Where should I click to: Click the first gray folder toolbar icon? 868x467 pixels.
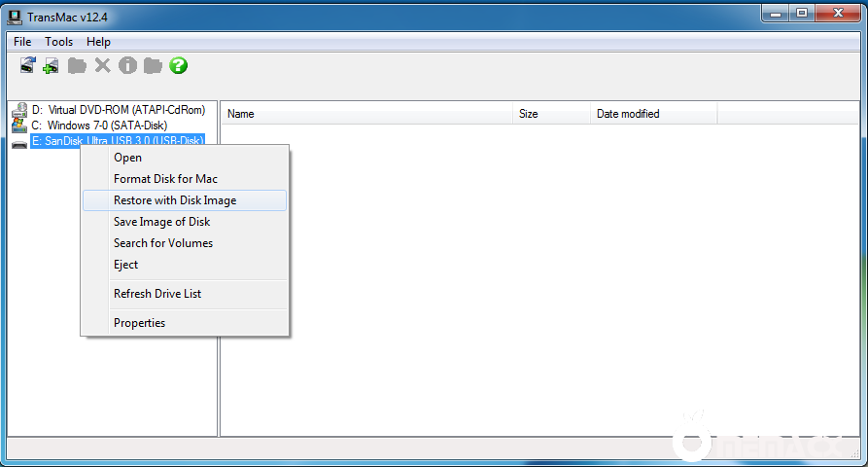tap(77, 65)
